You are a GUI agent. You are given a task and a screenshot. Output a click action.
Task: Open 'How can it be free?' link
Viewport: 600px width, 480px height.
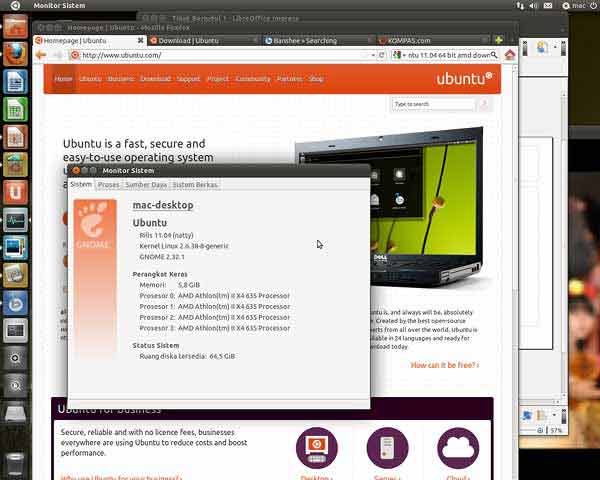(x=445, y=365)
